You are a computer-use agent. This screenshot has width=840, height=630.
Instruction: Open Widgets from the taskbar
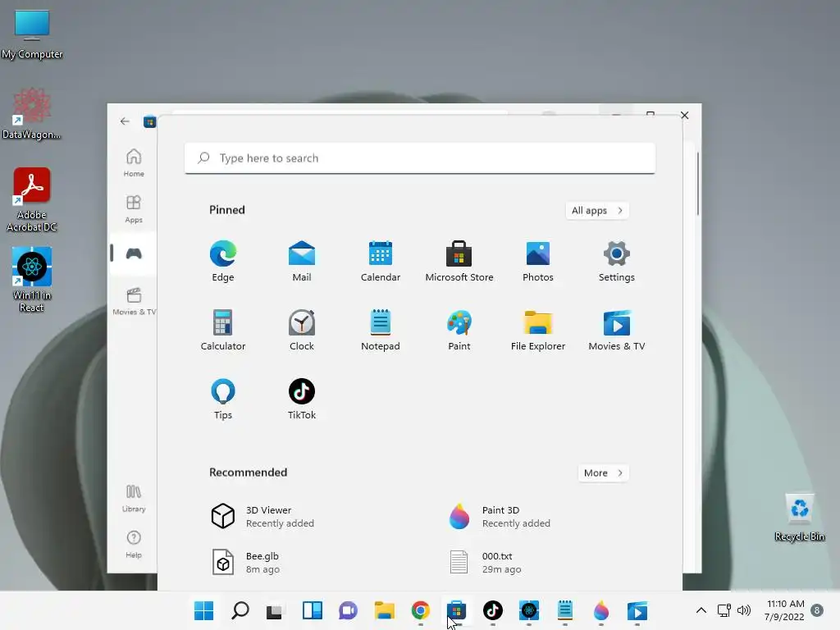click(x=312, y=610)
